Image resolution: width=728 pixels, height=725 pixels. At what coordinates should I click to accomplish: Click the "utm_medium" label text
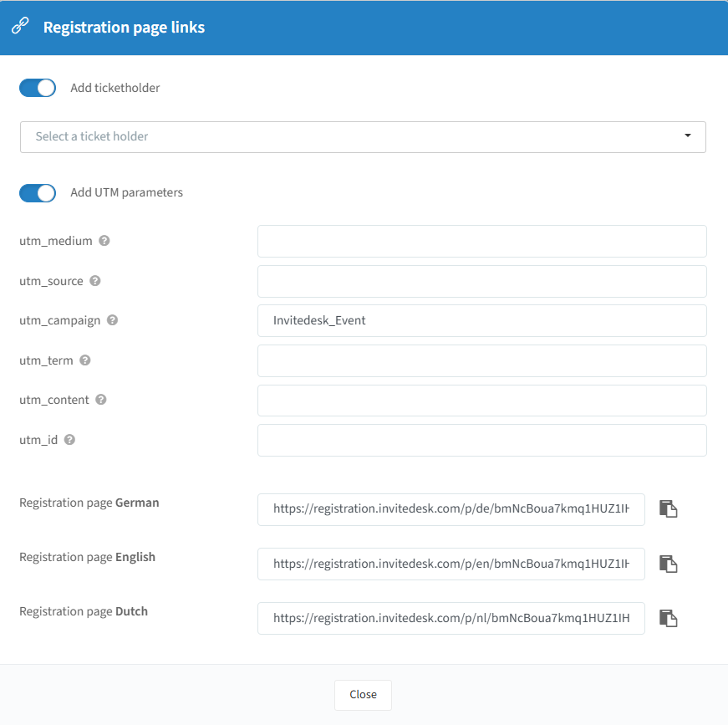pyautogui.click(x=56, y=241)
